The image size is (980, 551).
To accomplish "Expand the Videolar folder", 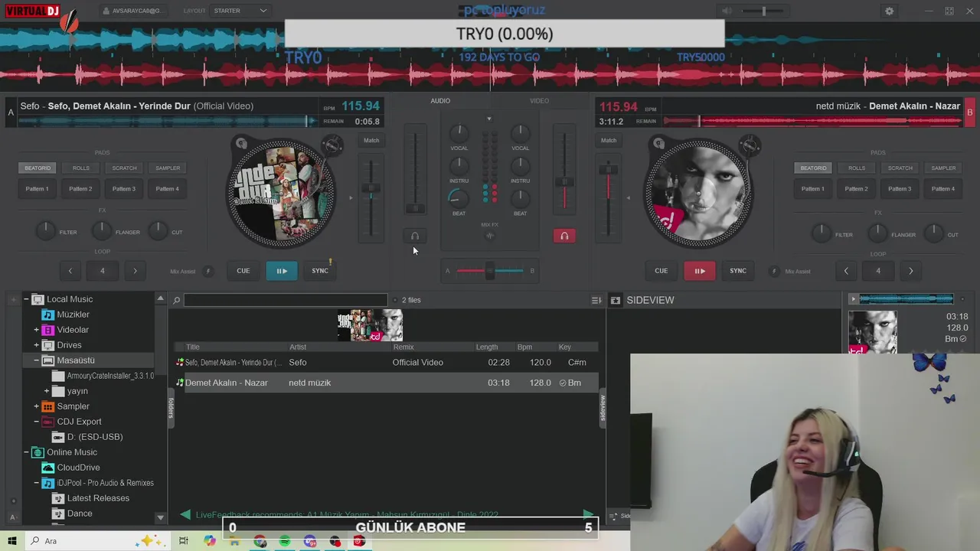I will [36, 330].
